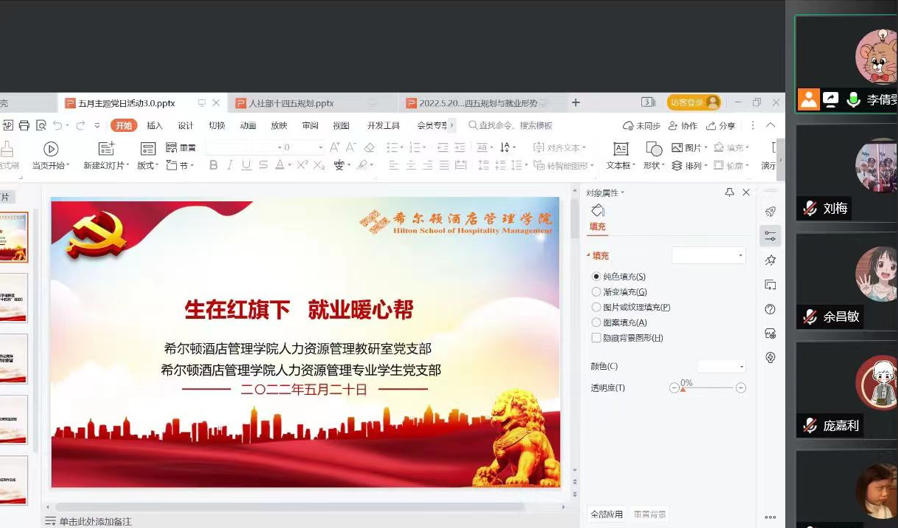Viewport: 898px width, 528px height.
Task: Pin the Object Properties panel
Action: point(729,192)
